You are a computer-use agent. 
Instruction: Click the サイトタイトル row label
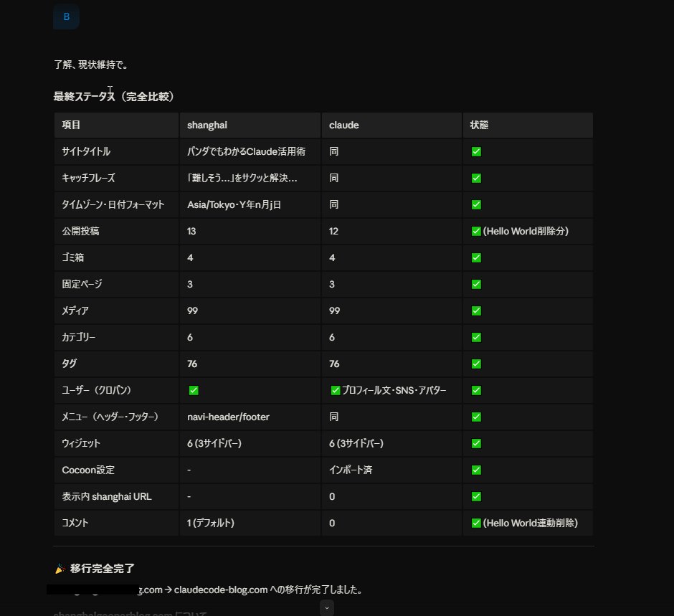(x=86, y=152)
